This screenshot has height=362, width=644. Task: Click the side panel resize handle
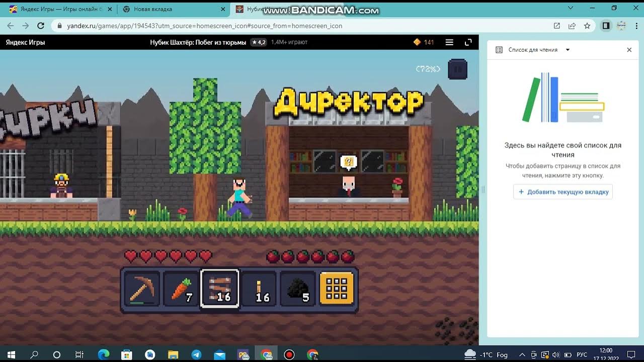point(483,190)
